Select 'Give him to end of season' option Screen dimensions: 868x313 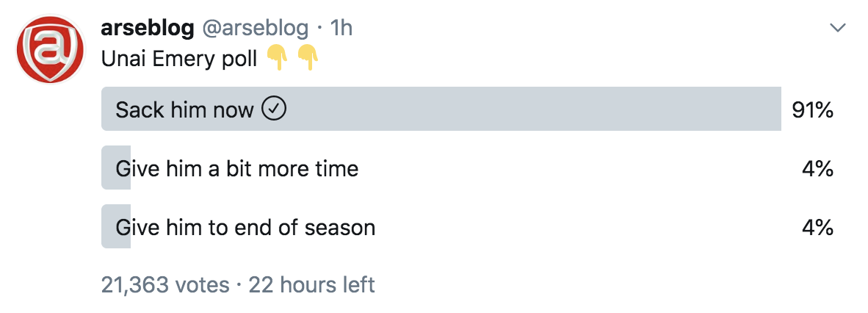point(245,227)
